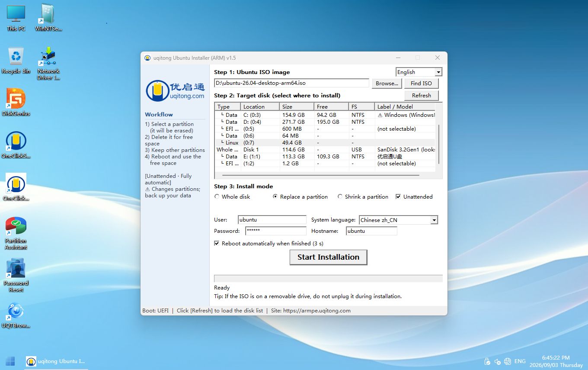This screenshot has width=588, height=370.
Task: Select uqitong Ubuntu Installer taskbar button
Action: (56, 361)
